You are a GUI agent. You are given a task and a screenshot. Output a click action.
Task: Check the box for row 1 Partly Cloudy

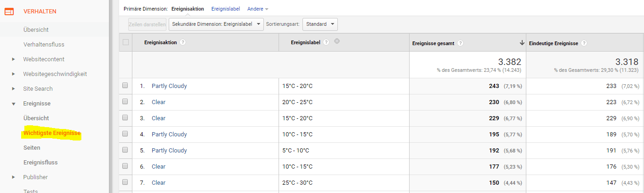125,86
